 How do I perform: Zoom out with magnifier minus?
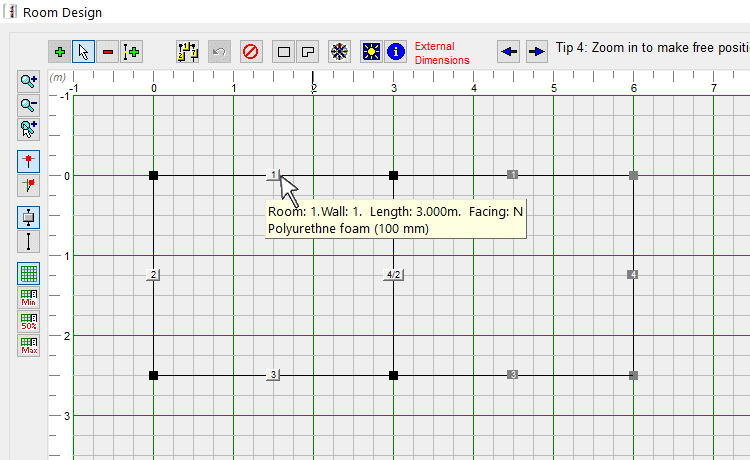(x=28, y=105)
